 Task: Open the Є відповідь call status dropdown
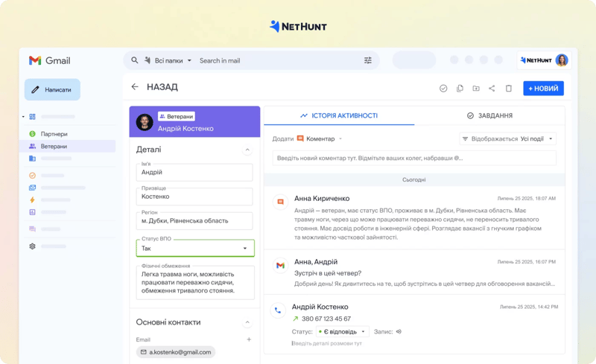pos(343,332)
